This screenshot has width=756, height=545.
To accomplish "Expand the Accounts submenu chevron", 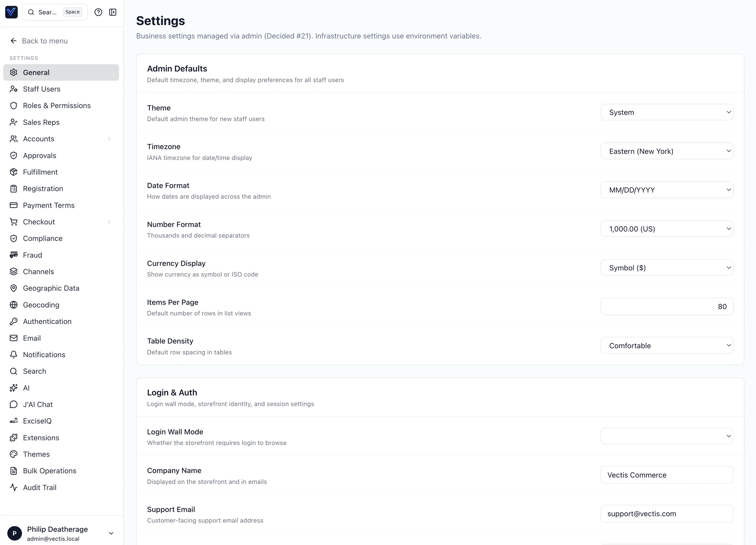I will point(109,139).
